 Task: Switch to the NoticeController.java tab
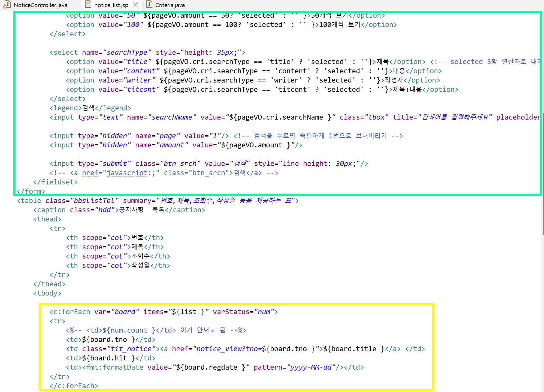(x=40, y=5)
